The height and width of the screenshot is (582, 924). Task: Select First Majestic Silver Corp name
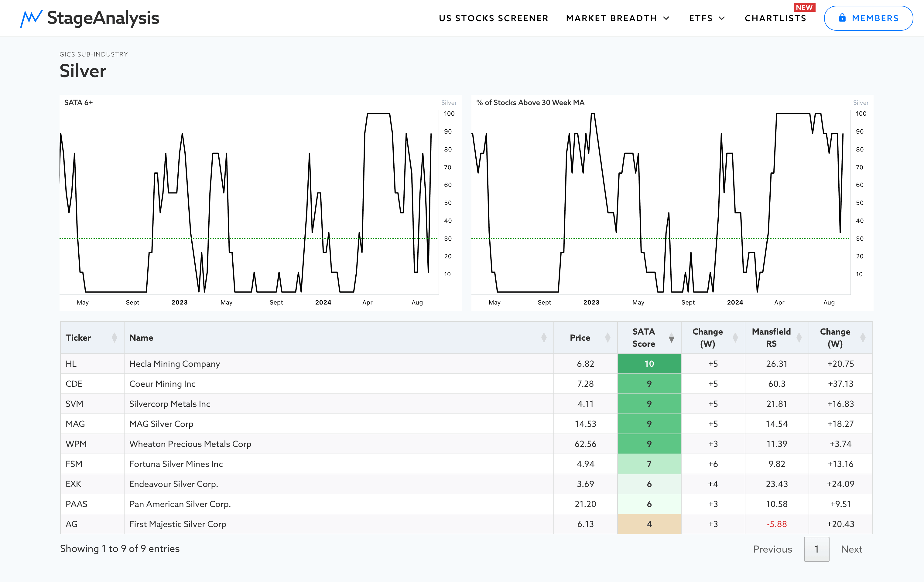178,524
